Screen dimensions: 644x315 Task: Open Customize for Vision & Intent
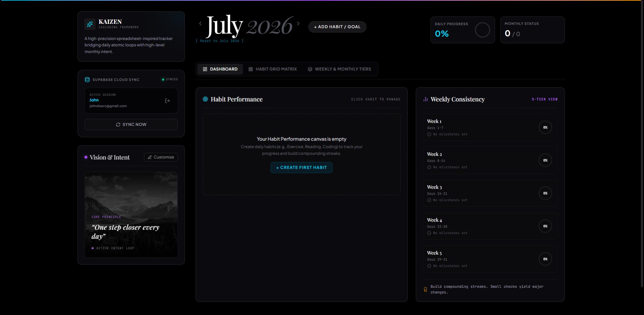pos(161,157)
